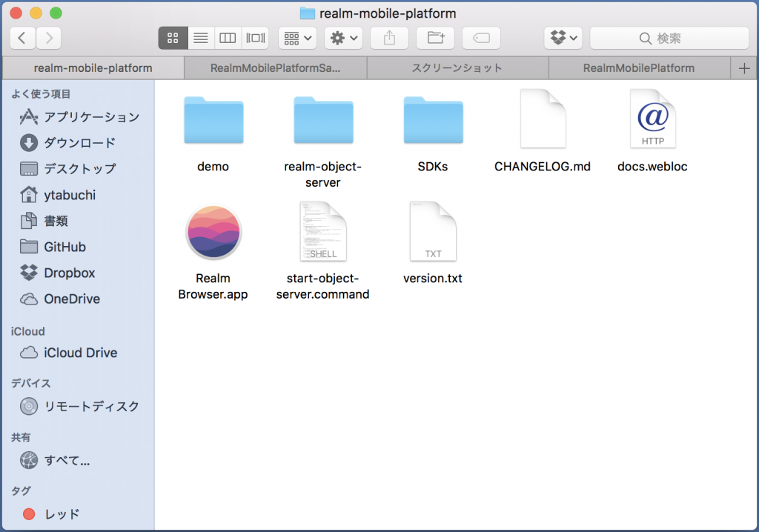Select the SDKs folder icon
The image size is (759, 532).
[433, 120]
